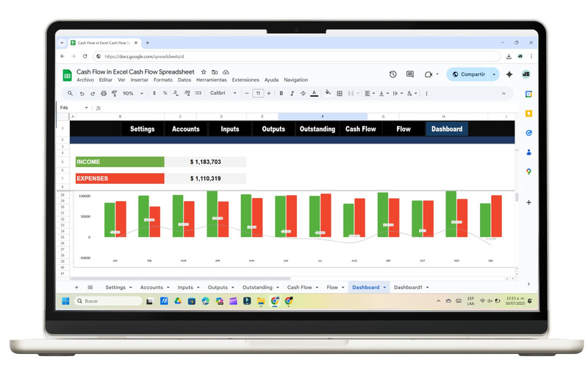Open the 123 number formats menu
Image resolution: width=588 pixels, height=368 pixels.
click(198, 93)
